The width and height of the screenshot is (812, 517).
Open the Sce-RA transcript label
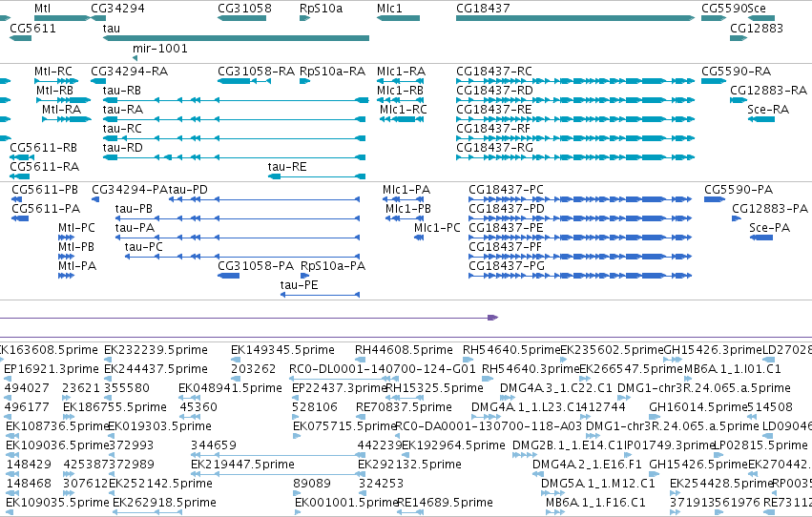(768, 109)
